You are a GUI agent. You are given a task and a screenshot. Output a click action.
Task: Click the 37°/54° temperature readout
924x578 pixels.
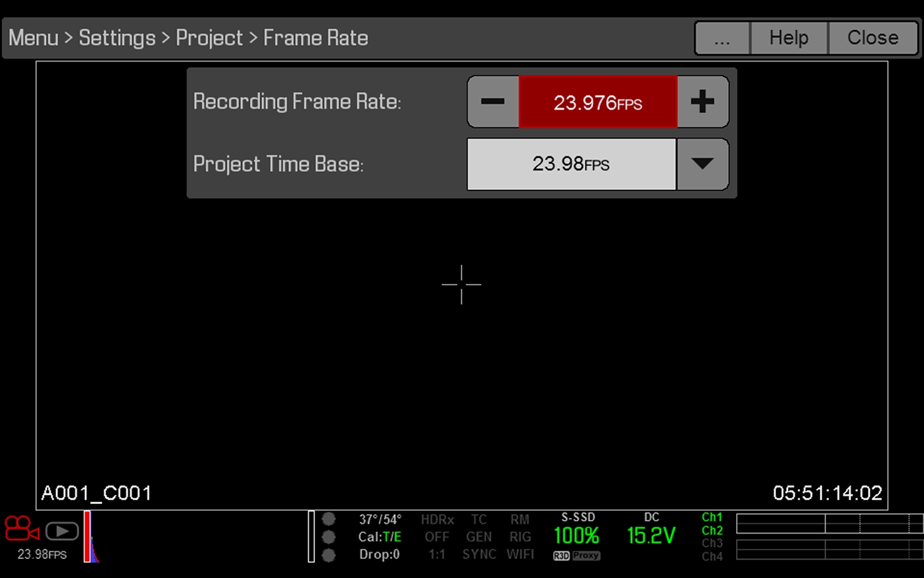coord(379,519)
